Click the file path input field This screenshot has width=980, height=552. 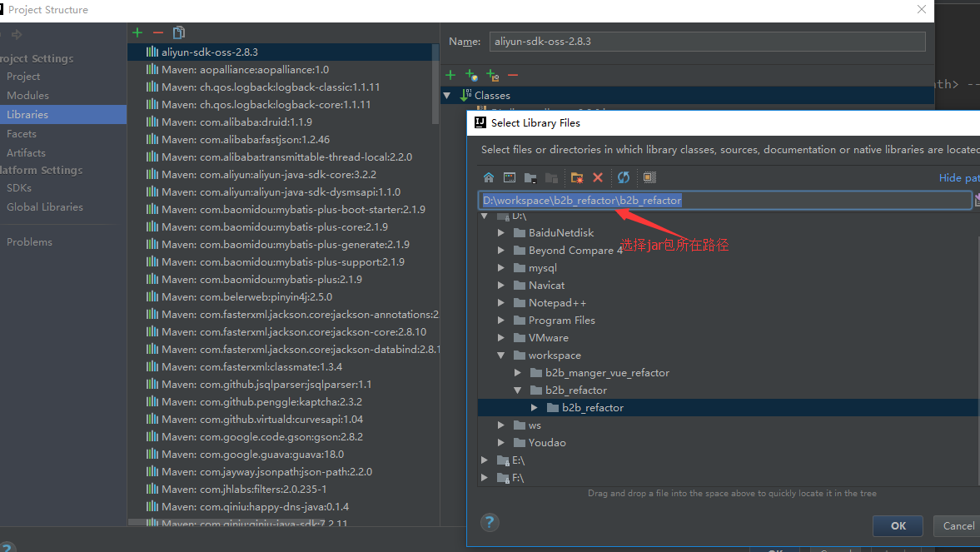pos(725,200)
